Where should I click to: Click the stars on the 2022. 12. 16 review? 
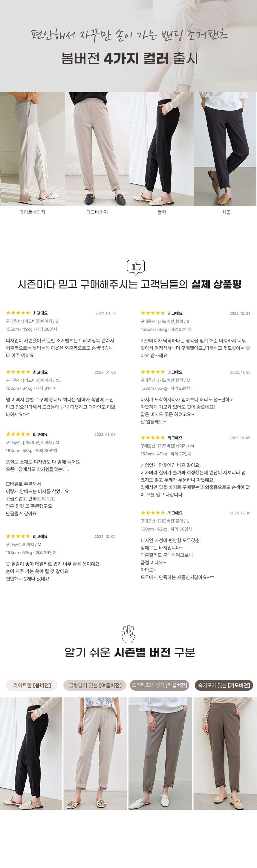[153, 512]
